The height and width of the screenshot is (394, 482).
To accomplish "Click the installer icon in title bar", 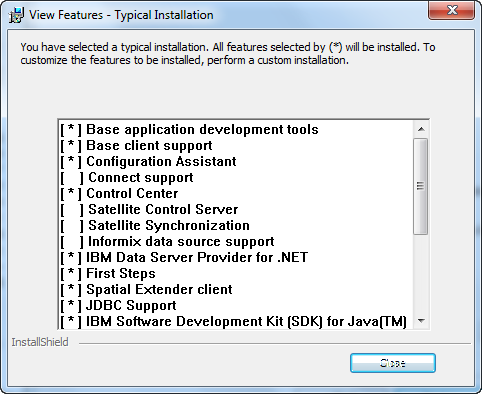I will point(16,15).
